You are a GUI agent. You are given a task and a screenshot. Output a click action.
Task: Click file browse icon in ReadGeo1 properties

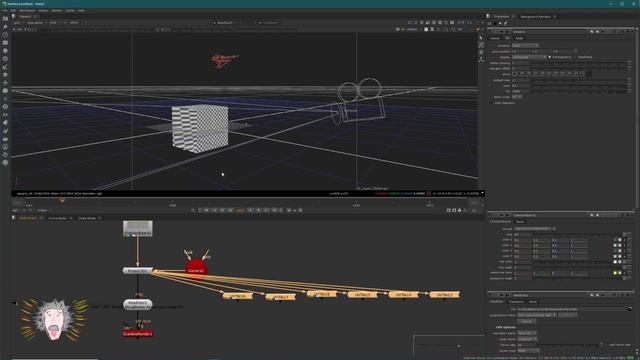630,309
